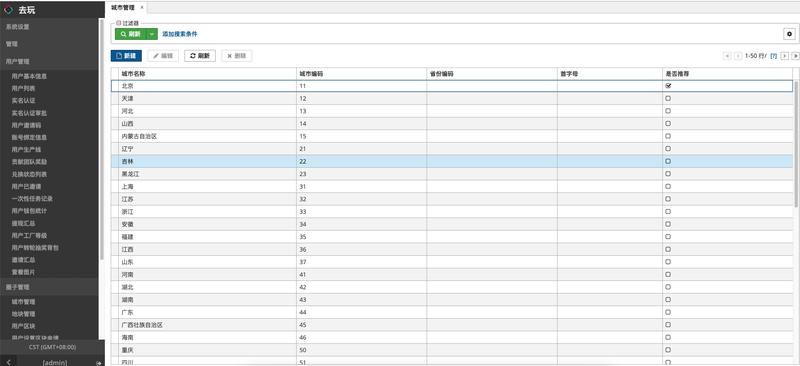Viewport: 800px width, 366px height.
Task: Open 地块管理 in the sidebar
Action: (x=23, y=314)
